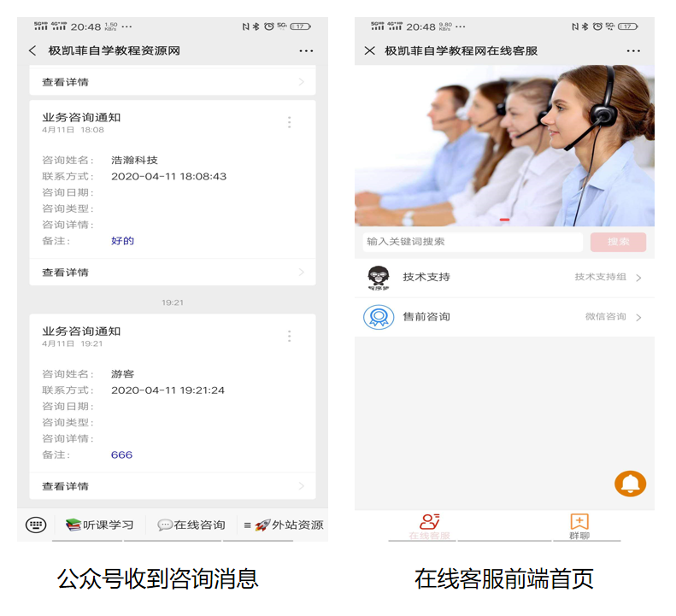Focus the 输入关键词搜索 input field
This screenshot has height=616, width=676.
coord(473,242)
